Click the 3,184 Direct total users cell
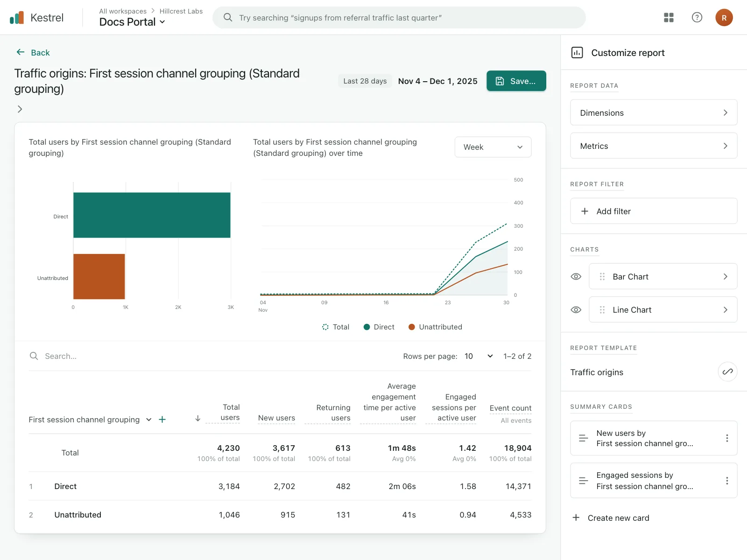This screenshot has width=747, height=560. [229, 486]
